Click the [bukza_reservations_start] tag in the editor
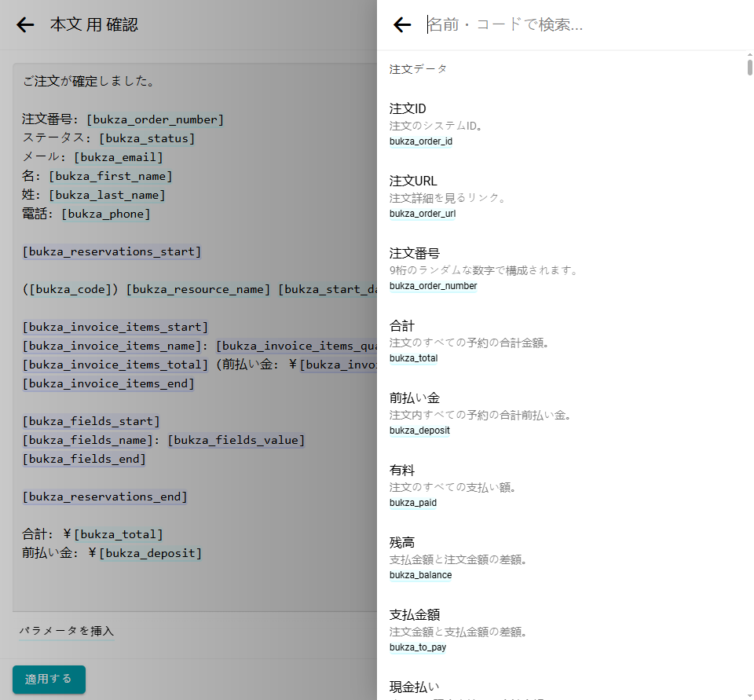Screen dimensions: 754x700 pos(112,251)
